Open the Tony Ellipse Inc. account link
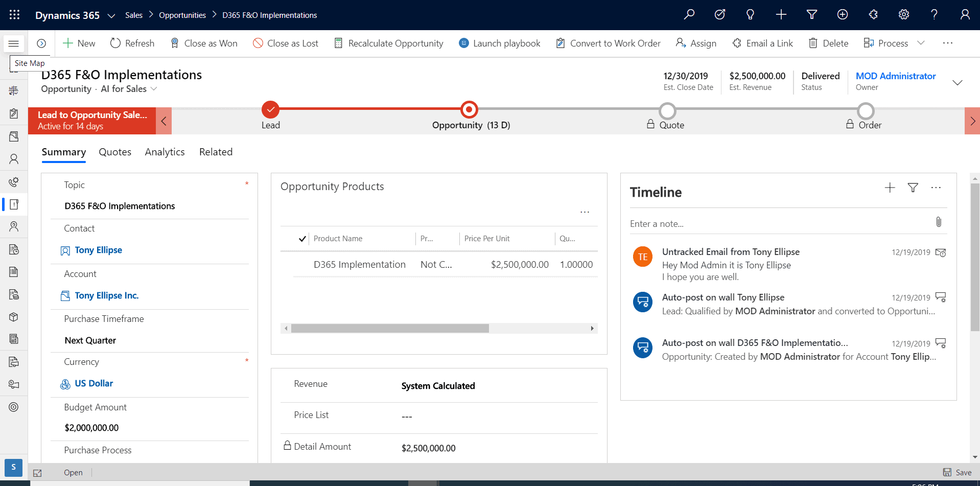This screenshot has height=486, width=980. pos(106,295)
